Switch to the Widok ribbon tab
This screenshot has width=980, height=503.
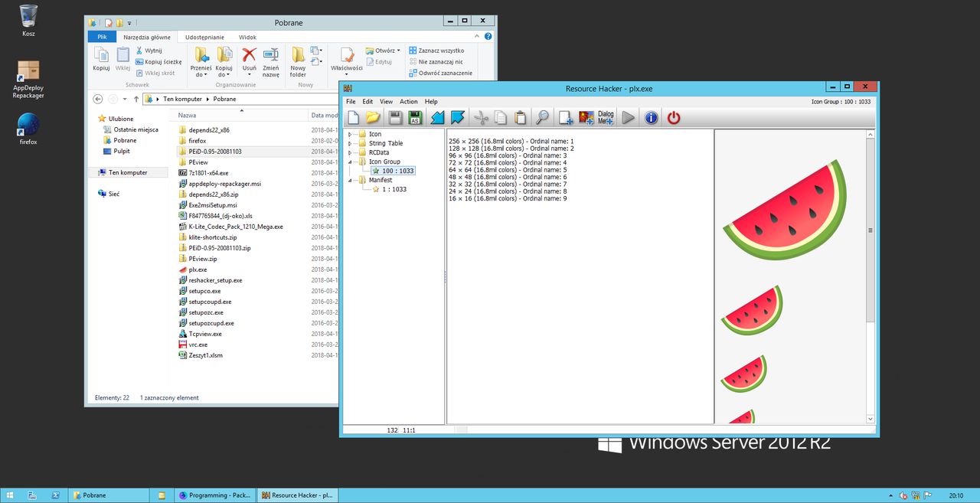pos(247,37)
